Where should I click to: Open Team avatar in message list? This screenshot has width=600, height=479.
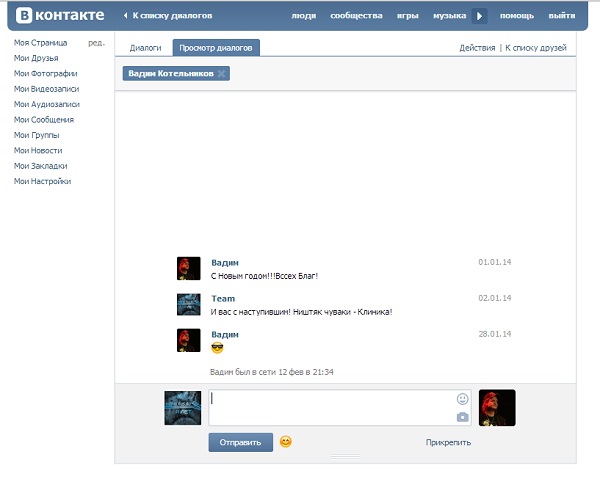point(189,304)
